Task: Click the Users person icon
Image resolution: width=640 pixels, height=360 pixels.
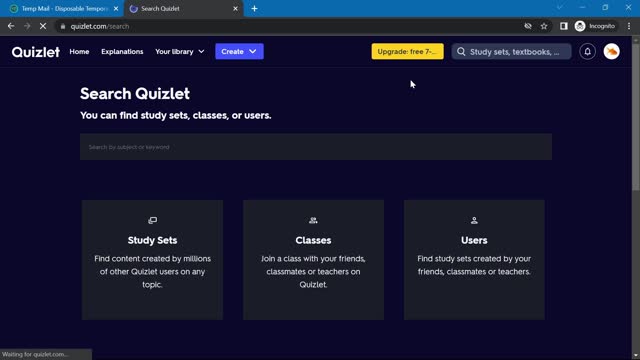Action: click(x=474, y=220)
